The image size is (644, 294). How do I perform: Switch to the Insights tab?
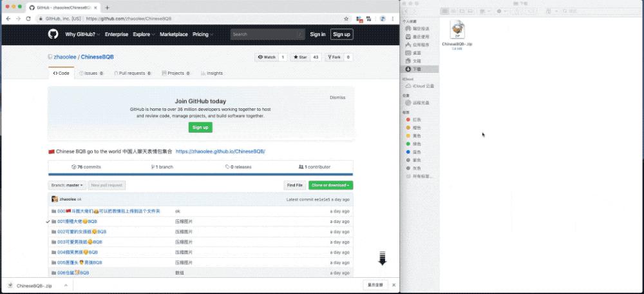pos(212,73)
